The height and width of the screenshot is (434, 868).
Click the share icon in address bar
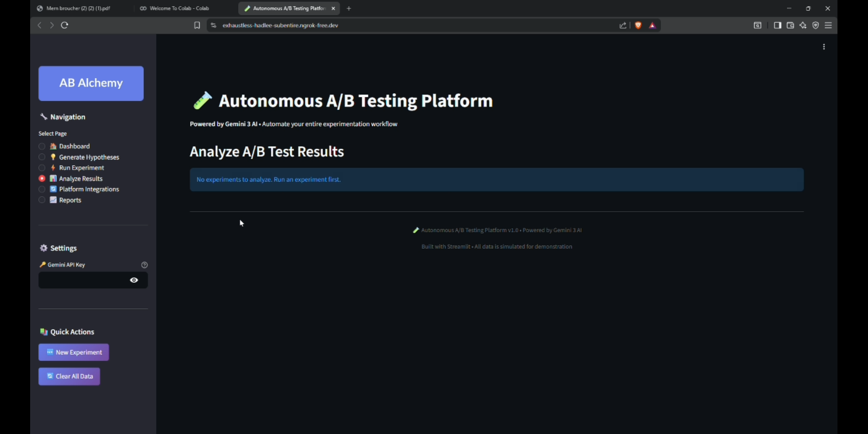(623, 25)
